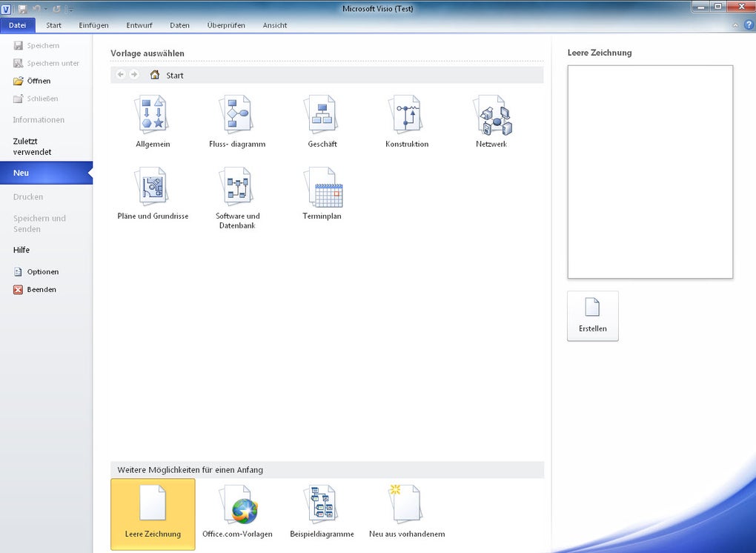This screenshot has height=553, width=756.
Task: Click Undo in quick access toolbar
Action: (36, 9)
